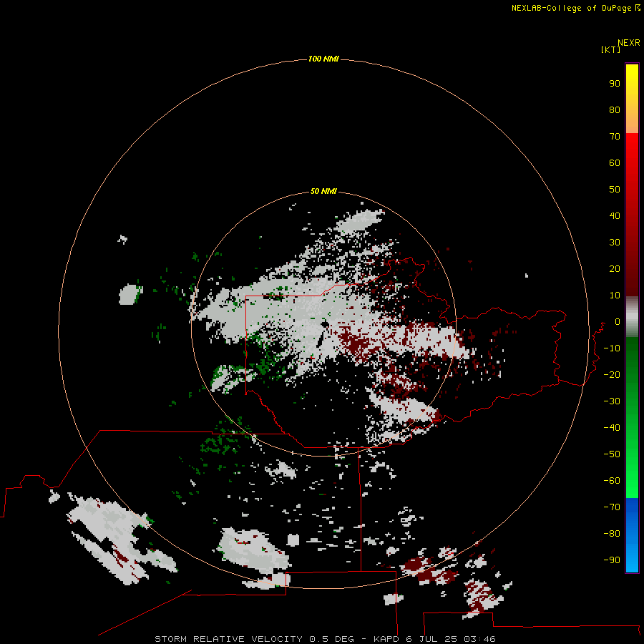The image size is (644, 644).
Task: Click the 90 value on the velocity scale
Action: (615, 84)
